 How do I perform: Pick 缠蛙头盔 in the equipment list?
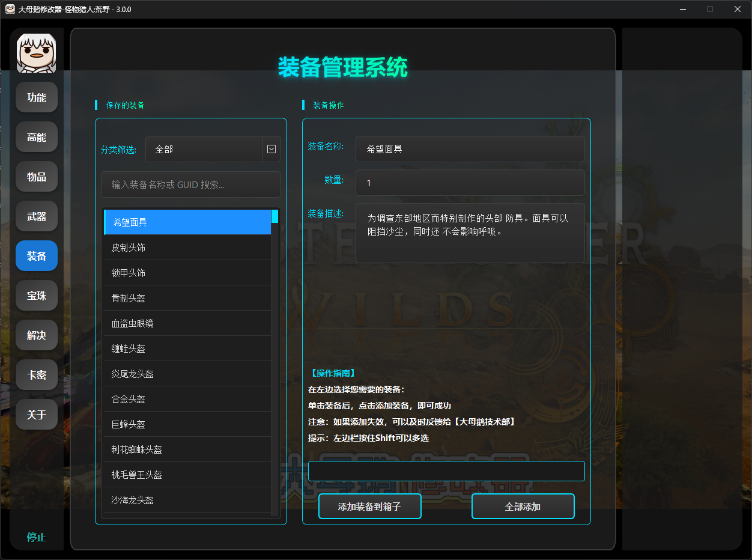click(x=187, y=348)
